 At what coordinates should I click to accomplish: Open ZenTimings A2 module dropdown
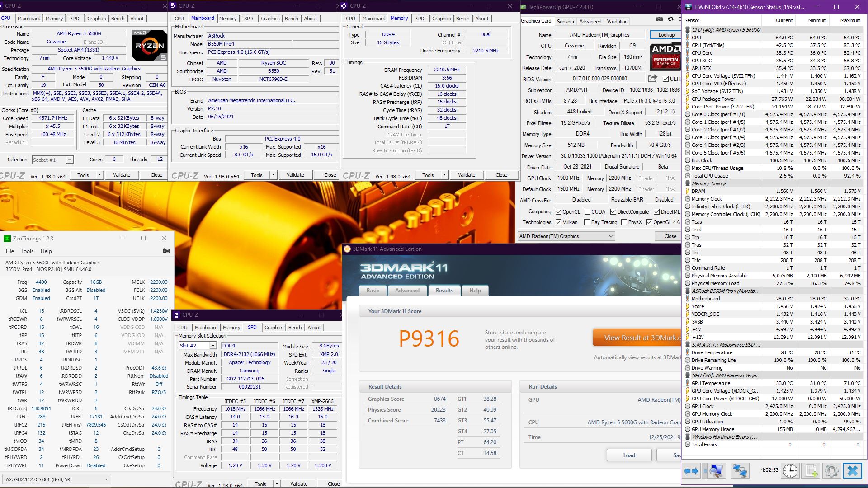(x=57, y=479)
